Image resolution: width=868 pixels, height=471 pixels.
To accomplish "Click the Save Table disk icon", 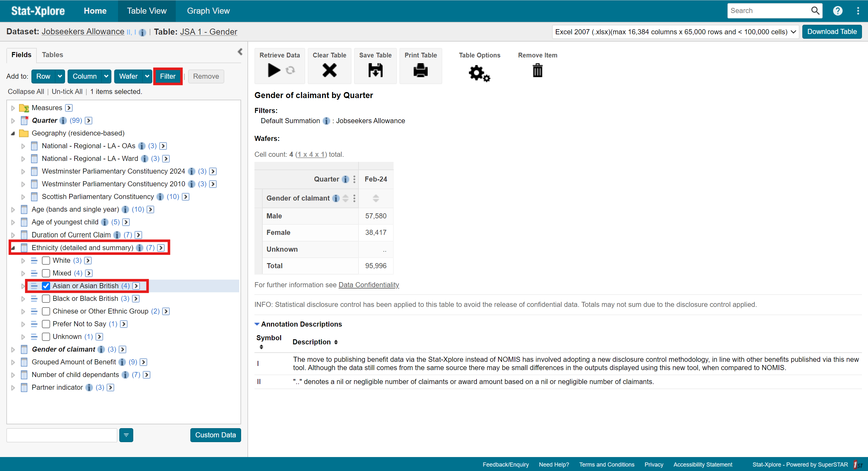I will click(x=375, y=70).
